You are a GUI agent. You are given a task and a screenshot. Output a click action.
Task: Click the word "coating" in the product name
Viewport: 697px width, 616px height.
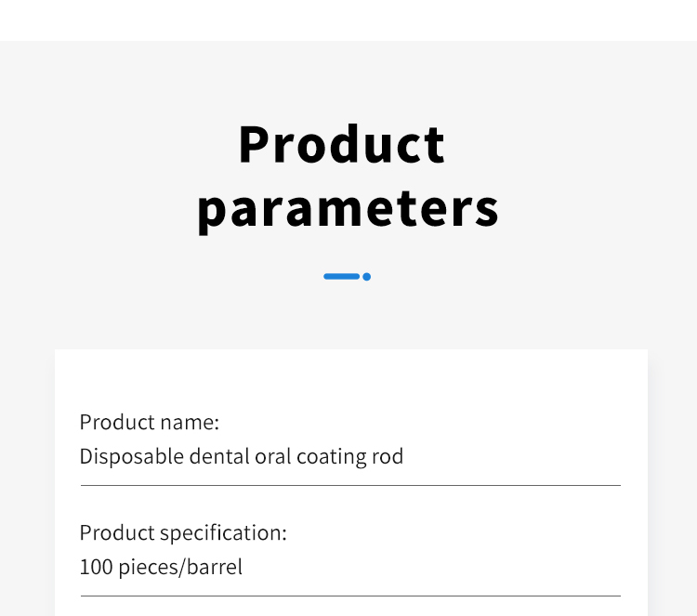tap(331, 457)
